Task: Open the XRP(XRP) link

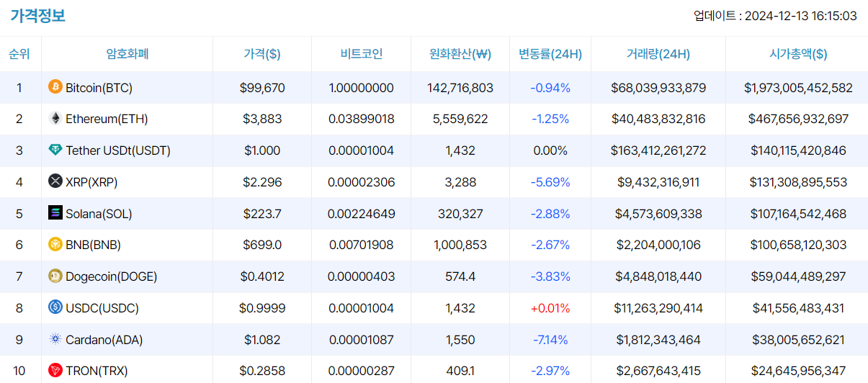Action: (x=91, y=182)
